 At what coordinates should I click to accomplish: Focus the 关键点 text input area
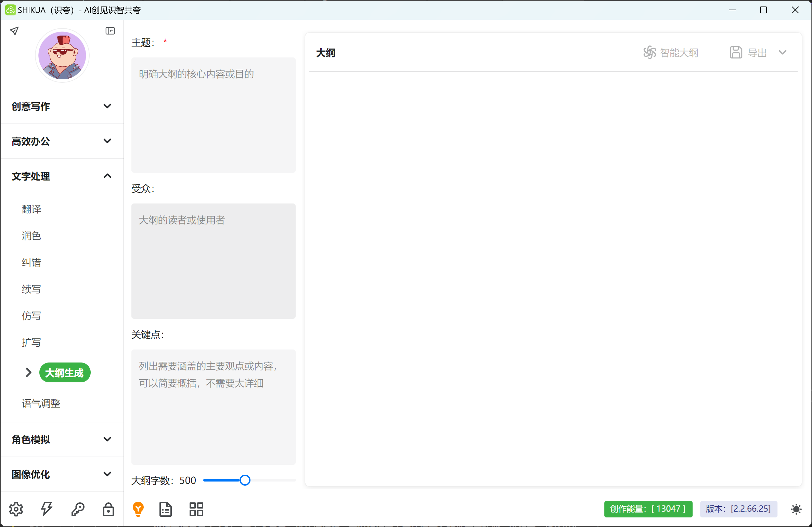click(213, 407)
